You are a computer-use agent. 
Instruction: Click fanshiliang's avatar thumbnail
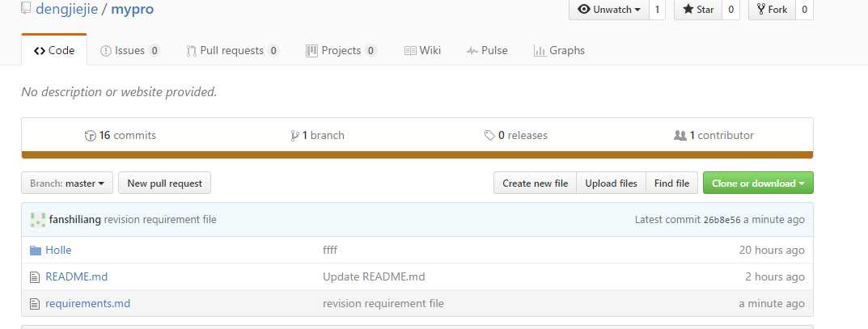tap(38, 220)
